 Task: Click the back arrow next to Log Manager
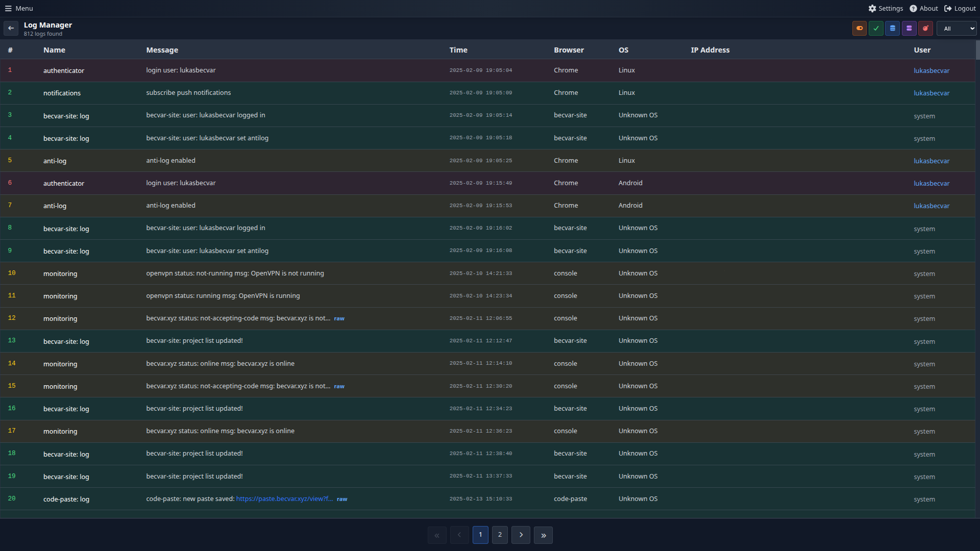[11, 29]
